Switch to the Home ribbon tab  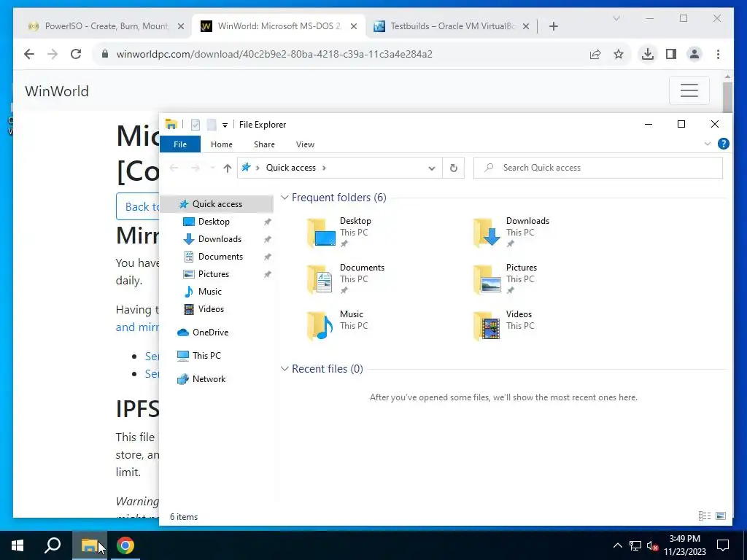tap(222, 144)
